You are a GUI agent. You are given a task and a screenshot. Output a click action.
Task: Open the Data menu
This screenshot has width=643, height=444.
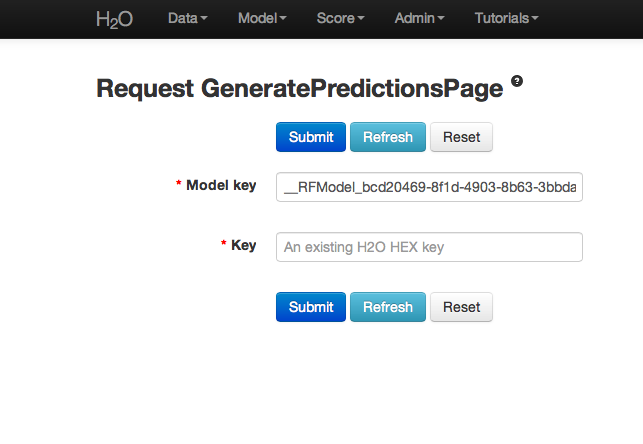(188, 18)
